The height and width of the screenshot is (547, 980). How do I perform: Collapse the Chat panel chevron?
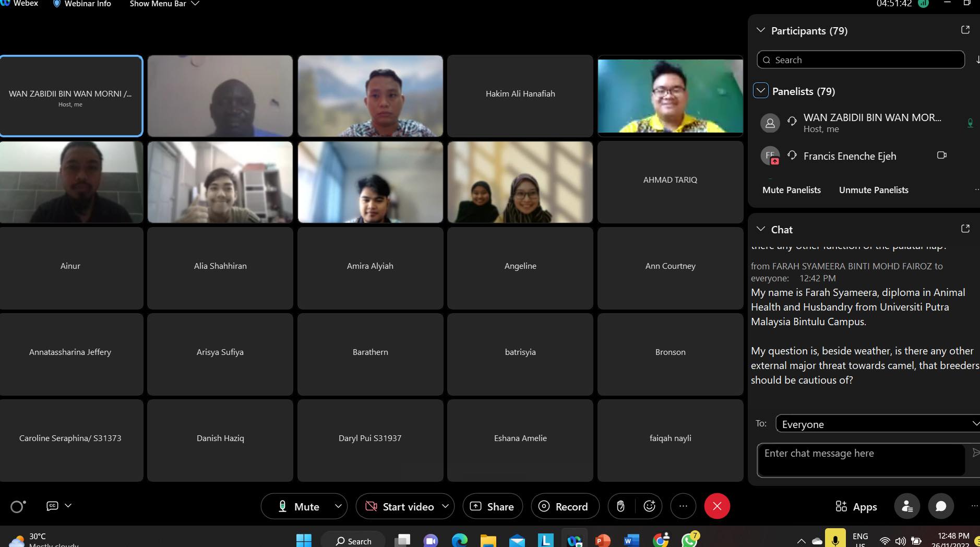click(761, 229)
